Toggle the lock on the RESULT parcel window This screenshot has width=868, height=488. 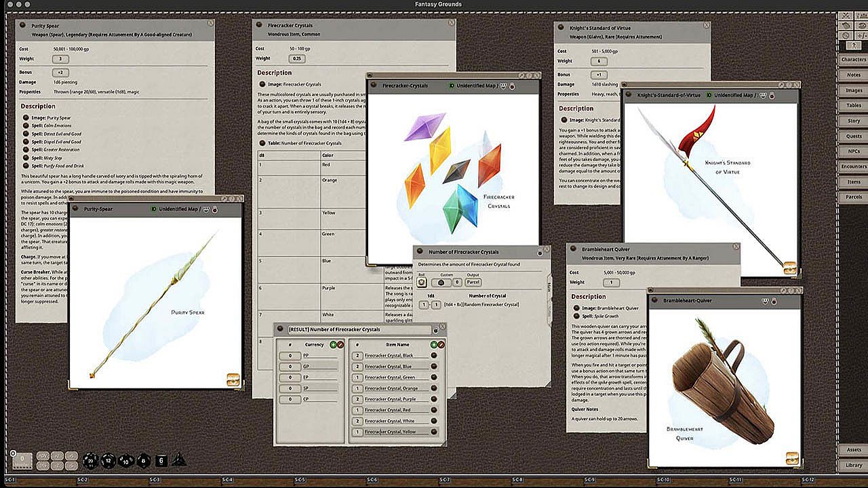(436, 329)
